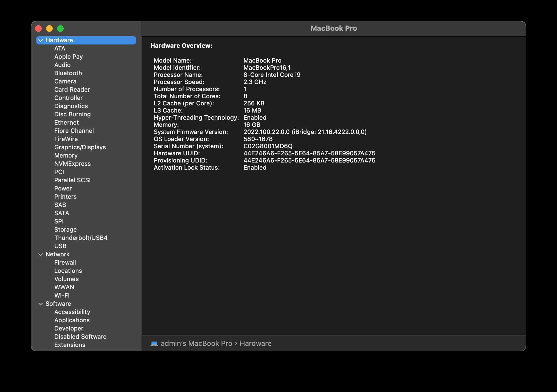Image resolution: width=557 pixels, height=392 pixels.
Task: Open Thunderbolt/USB4 entry
Action: coord(81,238)
